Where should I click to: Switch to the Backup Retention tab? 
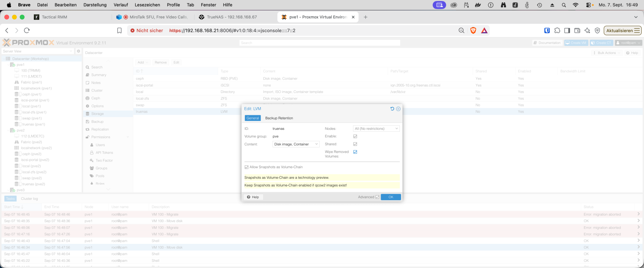click(279, 118)
